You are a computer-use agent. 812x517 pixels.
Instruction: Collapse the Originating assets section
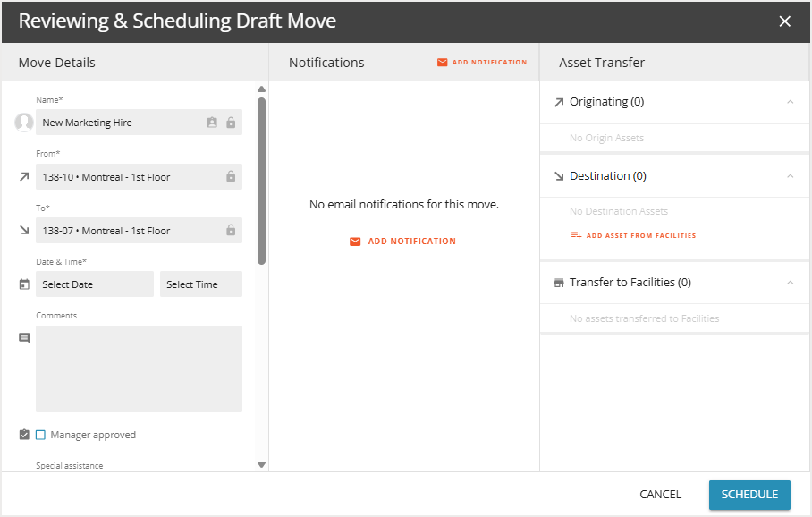(790, 102)
